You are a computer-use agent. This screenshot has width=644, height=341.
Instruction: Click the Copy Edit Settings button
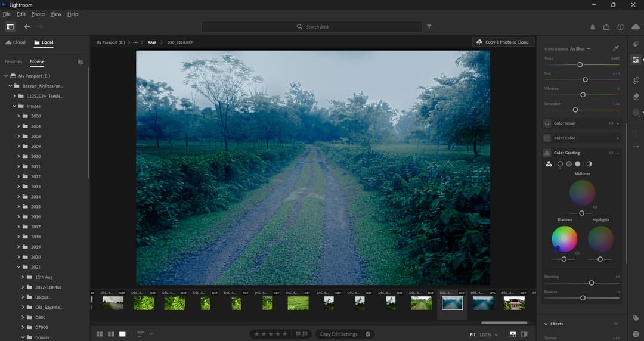[x=339, y=334]
